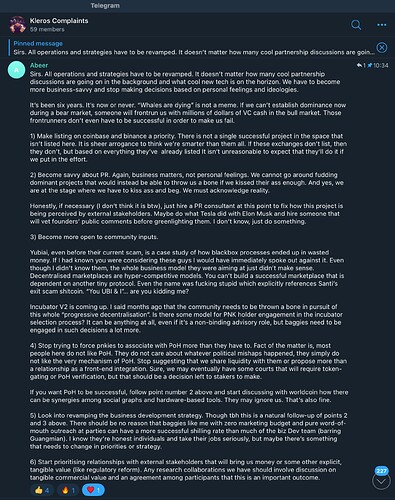Viewport: 395px width, 500px height.
Task: Open the chat search magnifier icon
Action: (x=356, y=25)
